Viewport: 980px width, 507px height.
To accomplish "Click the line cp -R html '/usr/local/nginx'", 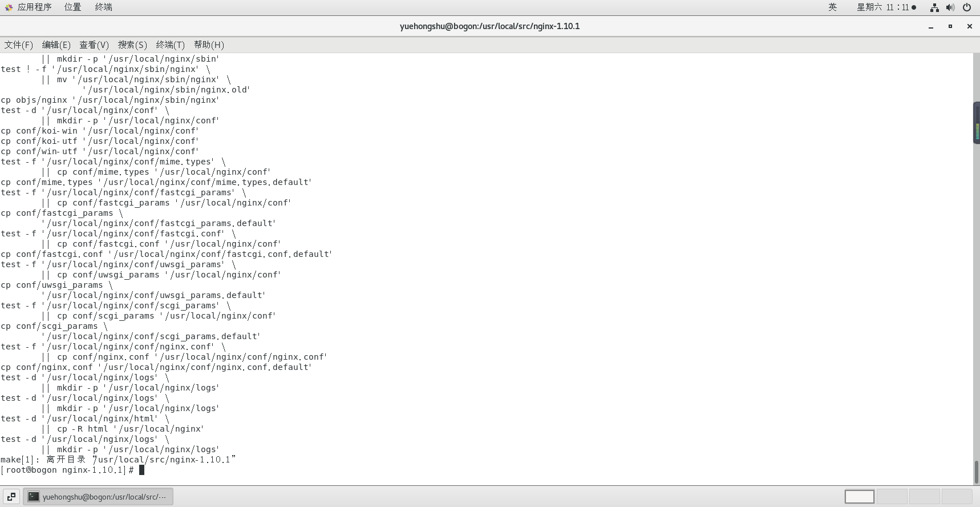I will (123, 429).
